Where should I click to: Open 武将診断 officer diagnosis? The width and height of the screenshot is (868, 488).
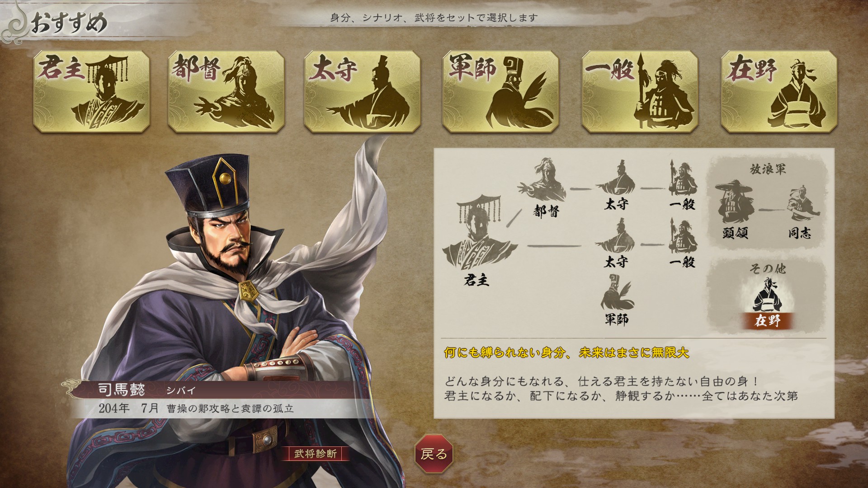(316, 454)
